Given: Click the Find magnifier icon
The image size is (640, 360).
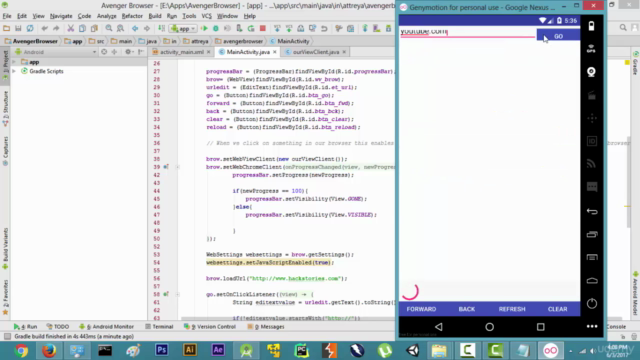Looking at the screenshot, I should click(109, 28).
